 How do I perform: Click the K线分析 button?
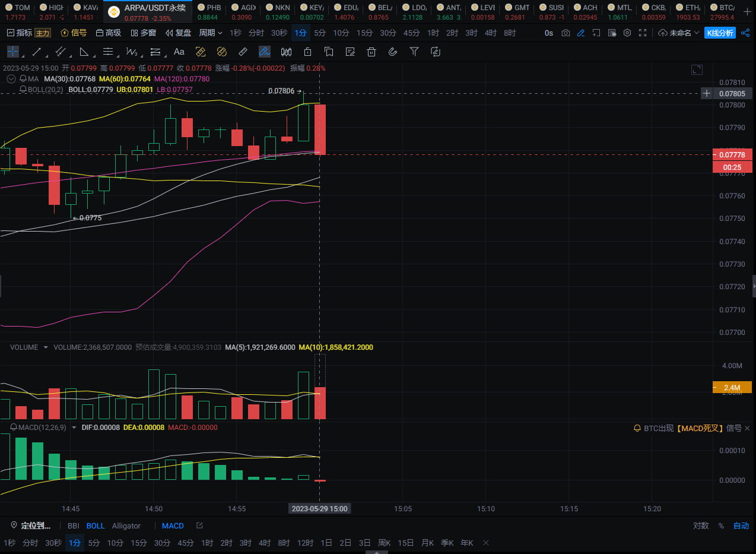click(x=720, y=33)
